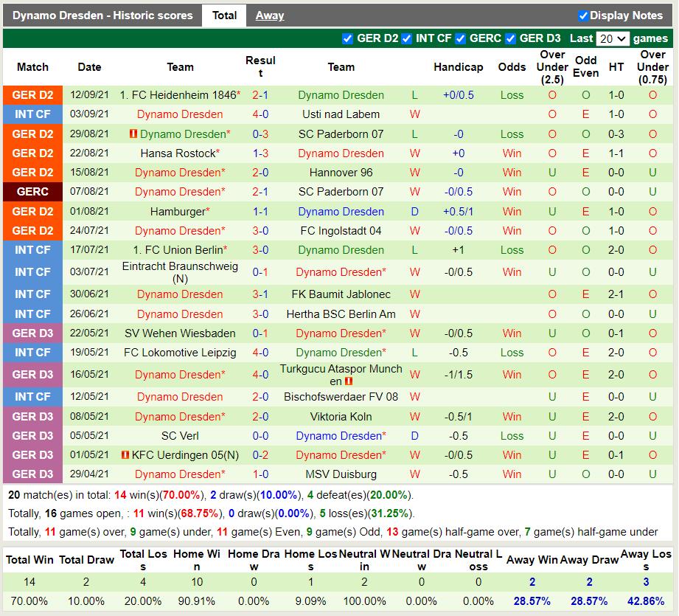Click the GER D3 badge on 29/04/21 row

[32, 474]
